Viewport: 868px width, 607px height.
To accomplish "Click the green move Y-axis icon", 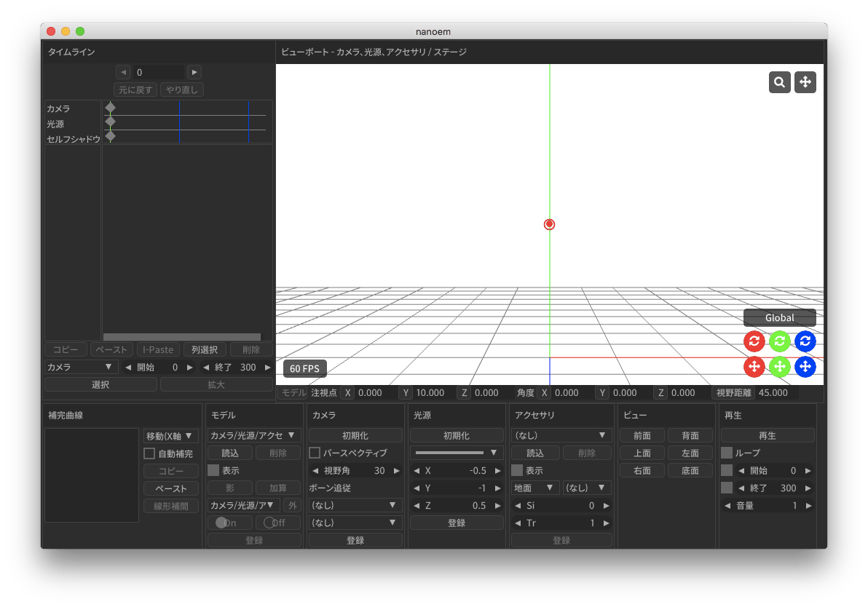I will [x=779, y=366].
